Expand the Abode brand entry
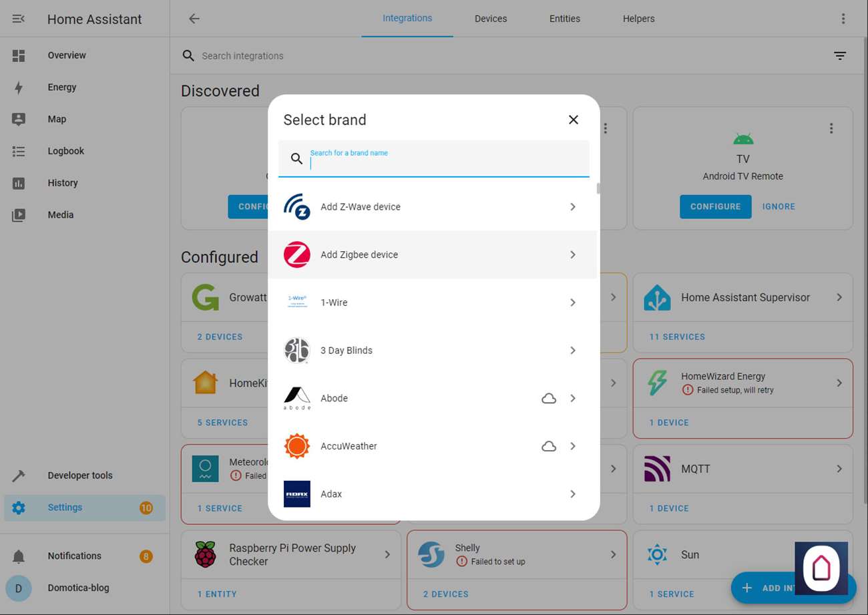The width and height of the screenshot is (868, 615). click(573, 398)
